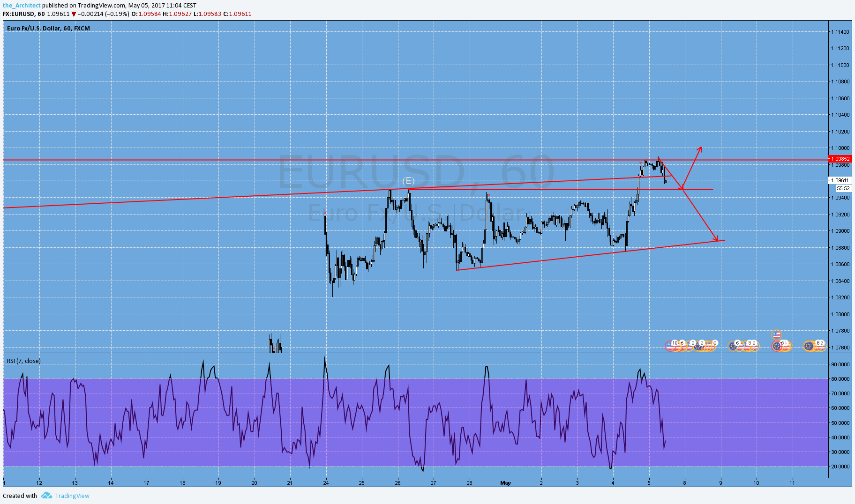855x504 pixels.
Task: Open the EU flag event icon with badge 6
Action: pyautogui.click(x=733, y=346)
